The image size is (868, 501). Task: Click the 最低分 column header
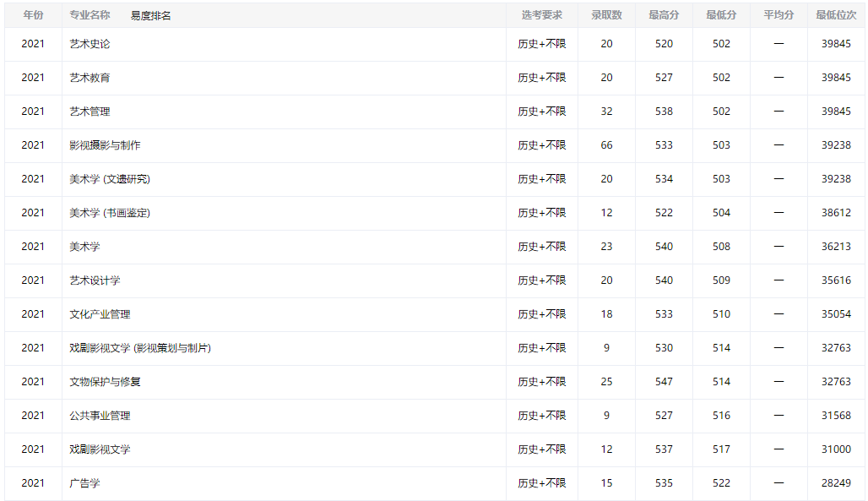(x=721, y=15)
